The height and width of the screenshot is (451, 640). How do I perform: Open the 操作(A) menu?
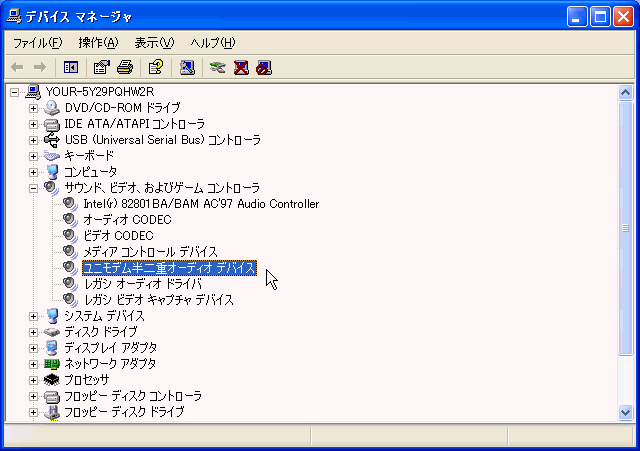click(x=98, y=43)
